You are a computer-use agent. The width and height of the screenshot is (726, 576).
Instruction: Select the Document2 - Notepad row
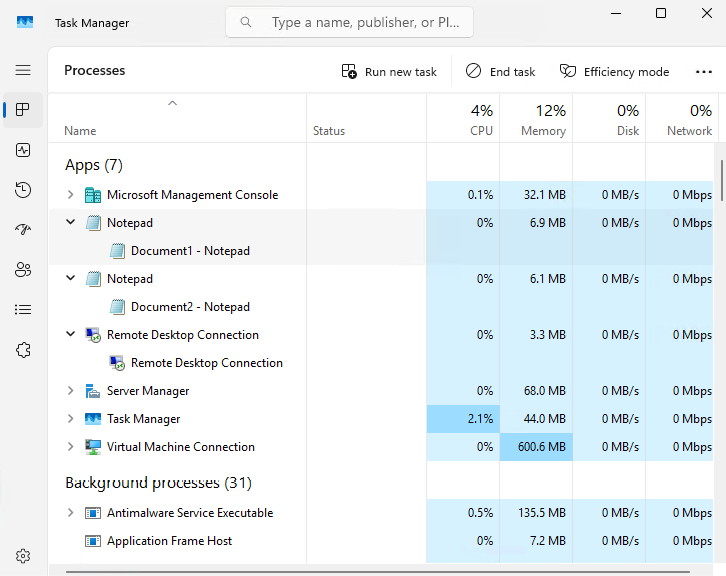[x=381, y=307]
